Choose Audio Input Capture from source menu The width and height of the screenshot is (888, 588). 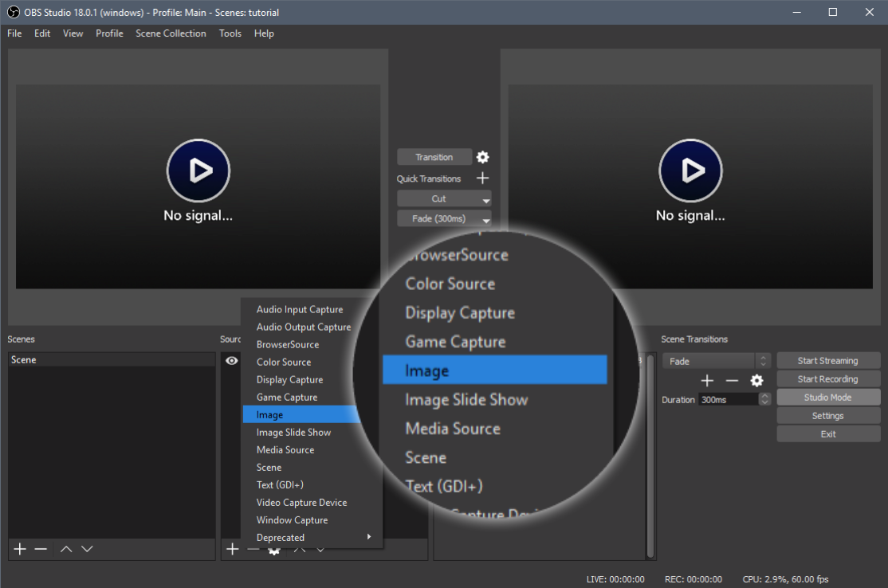[301, 310]
